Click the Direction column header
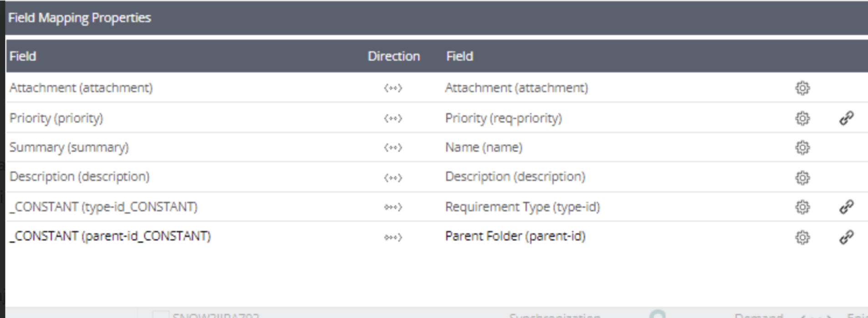The height and width of the screenshot is (318, 868). click(x=393, y=56)
